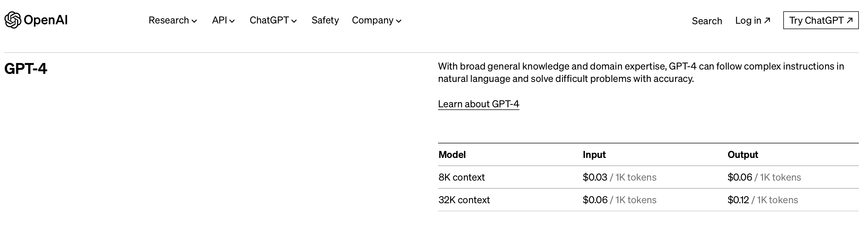Open the Company menu
The image size is (868, 235).
pos(372,20)
